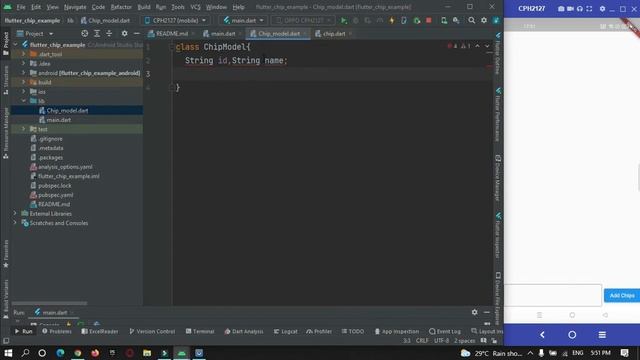Expand Scratches and Consoles node
Image resolution: width=640 pixels, height=360 pixels.
click(x=15, y=223)
